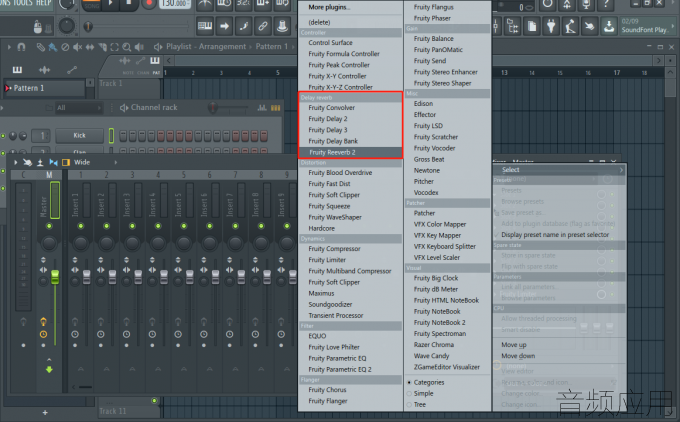
Task: Click the touch hand icon in the toolbar
Action: pos(589,26)
